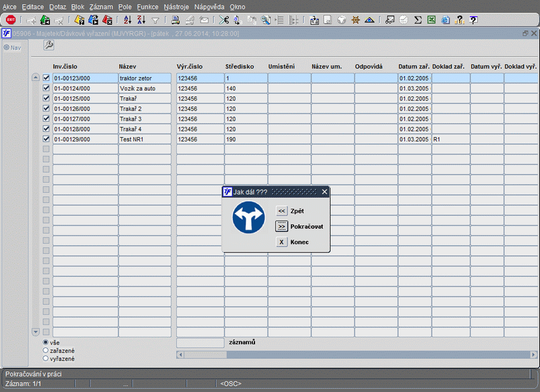The height and width of the screenshot is (392, 540).
Task: Click the horizontal scrollbar under the table
Action: coord(358,354)
